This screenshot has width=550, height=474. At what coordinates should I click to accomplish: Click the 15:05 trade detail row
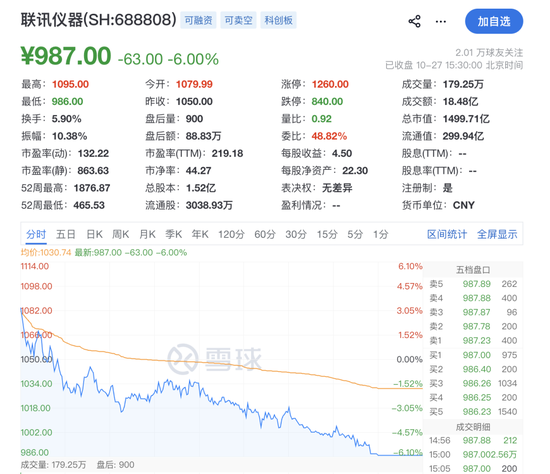(x=473, y=469)
